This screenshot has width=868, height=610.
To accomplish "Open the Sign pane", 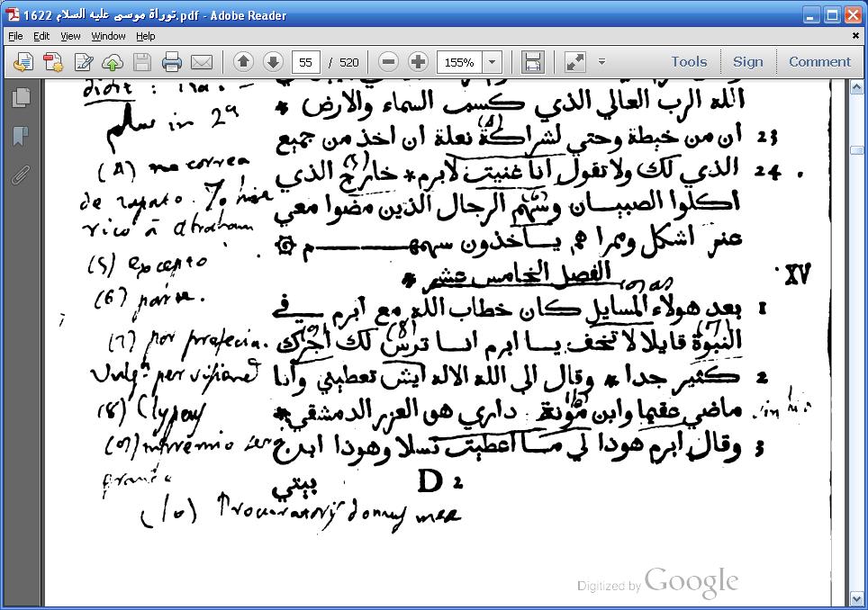I will pyautogui.click(x=747, y=62).
